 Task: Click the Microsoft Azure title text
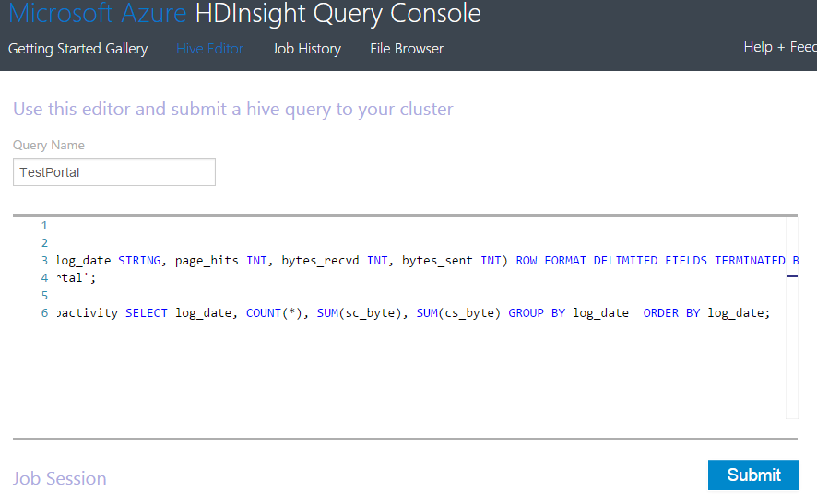[x=98, y=14]
